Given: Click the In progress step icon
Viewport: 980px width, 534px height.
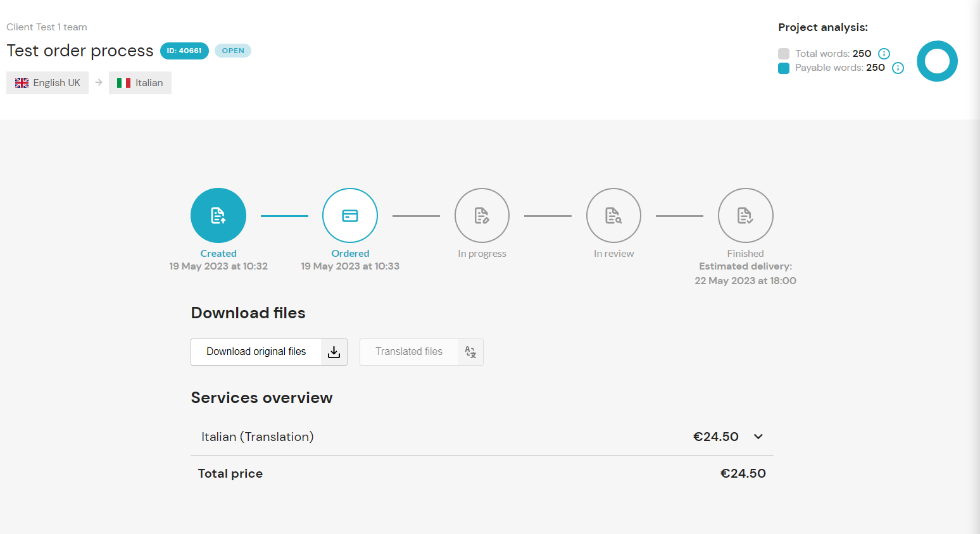Looking at the screenshot, I should pos(482,216).
